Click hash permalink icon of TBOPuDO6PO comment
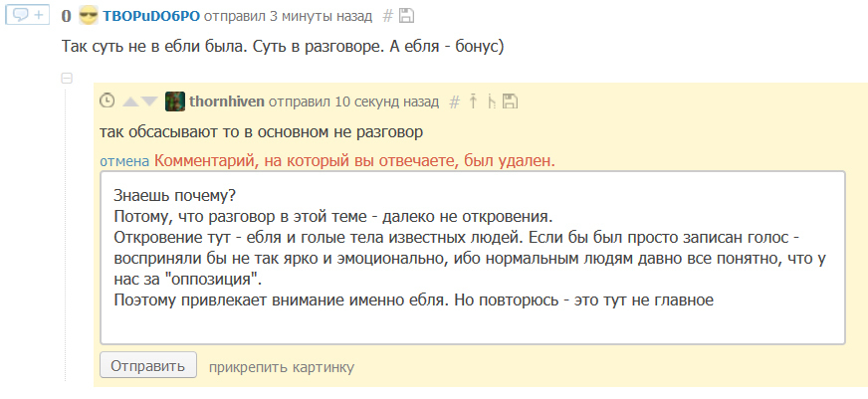This screenshot has height=399, width=868. 388,16
